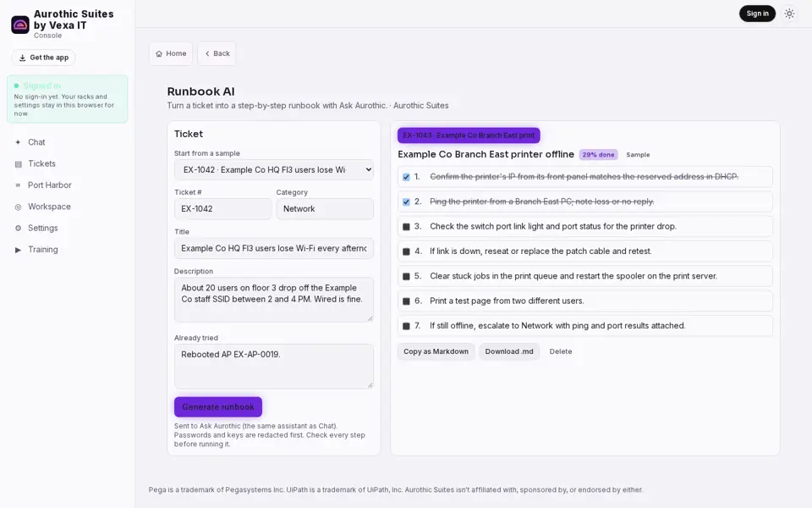Open Chat from the sidebar
Screen dimensions: 812x508
(68, 142)
